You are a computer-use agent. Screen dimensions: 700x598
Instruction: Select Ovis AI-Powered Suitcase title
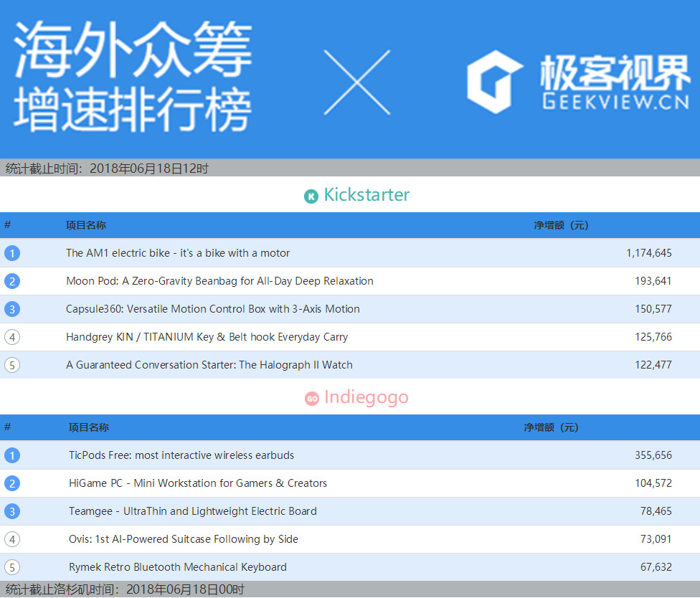[184, 539]
